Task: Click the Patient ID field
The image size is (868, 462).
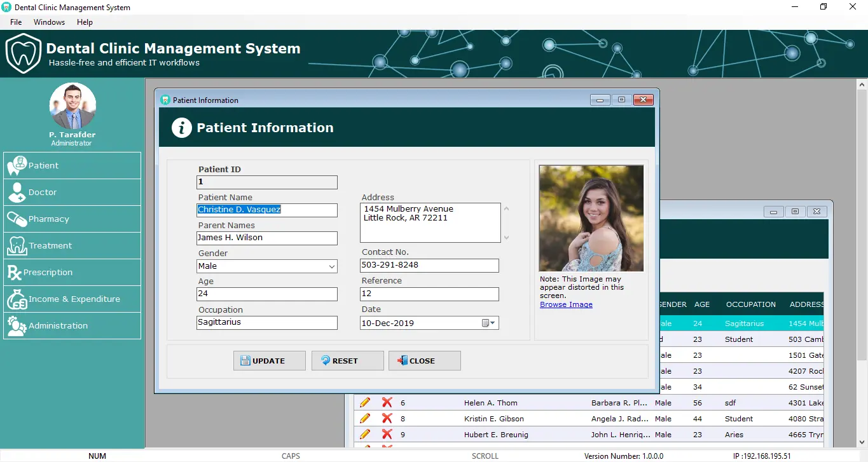Action: click(267, 182)
